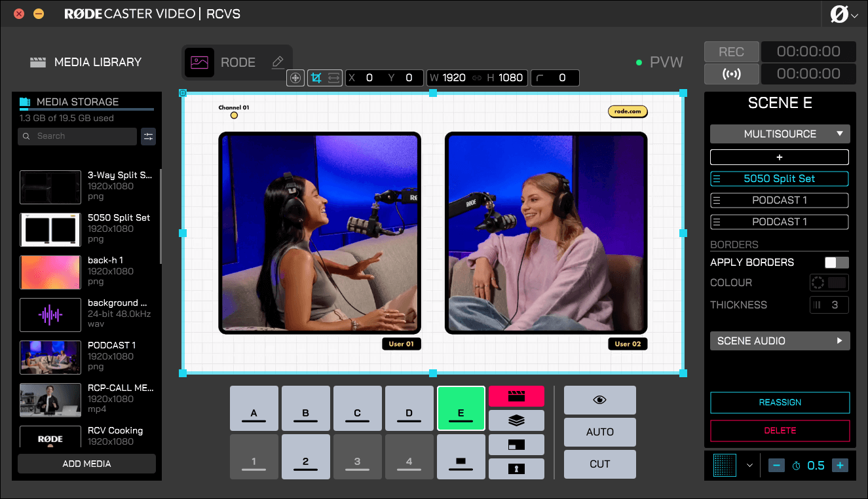Select the picture-in-picture frame icon

tap(516, 444)
